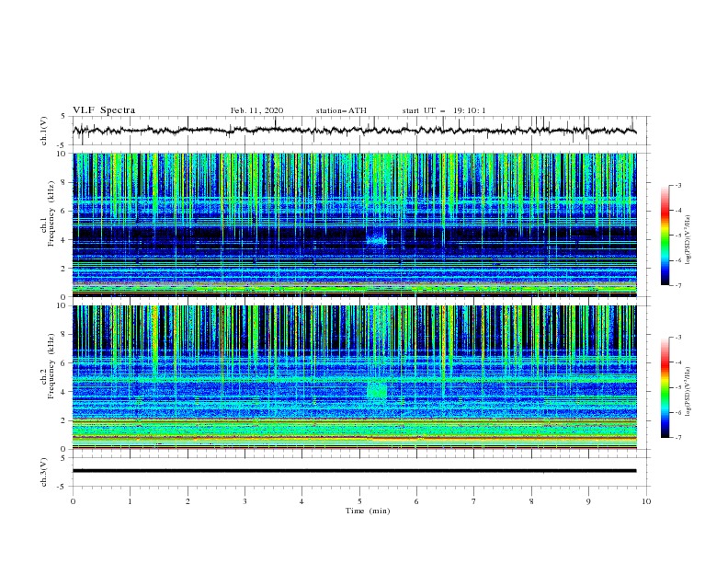Click the "6" tick on the time axis
The width and height of the screenshot is (728, 563).
[416, 501]
